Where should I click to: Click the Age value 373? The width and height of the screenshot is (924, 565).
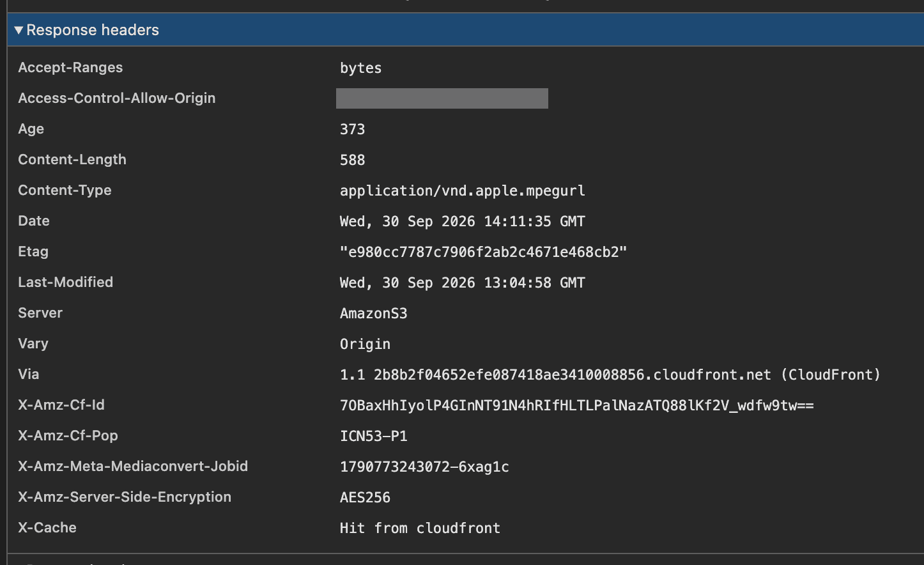point(352,129)
